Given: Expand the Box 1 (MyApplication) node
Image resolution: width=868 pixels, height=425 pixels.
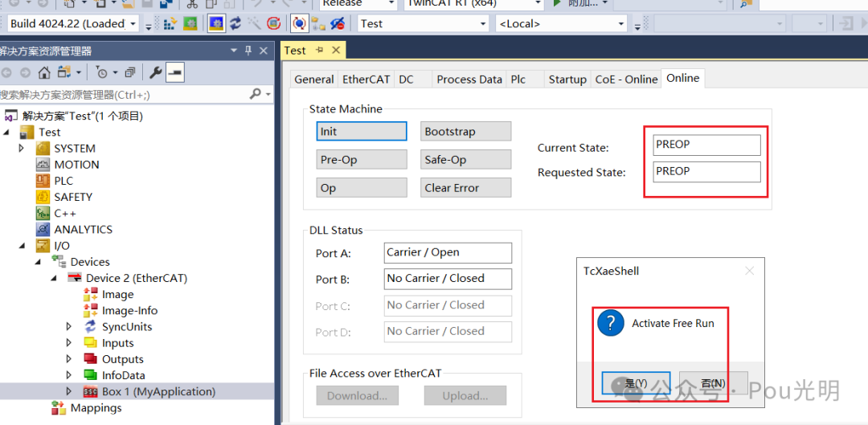Looking at the screenshot, I should tap(69, 391).
